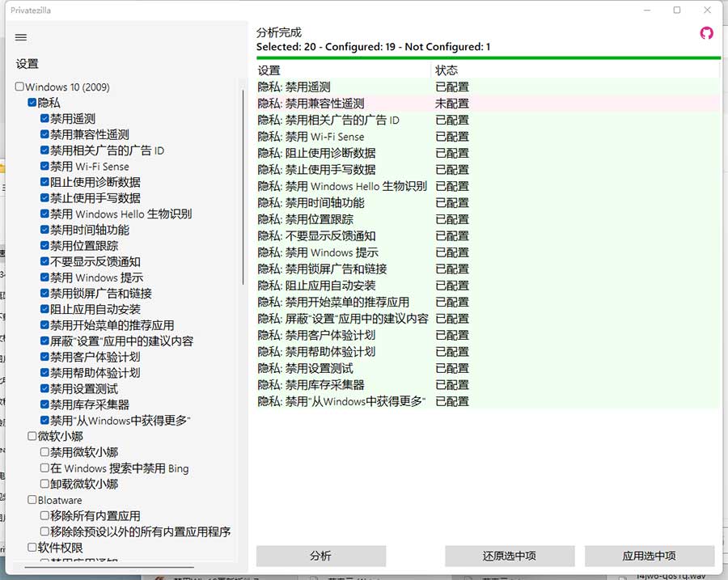The image size is (728, 580).
Task: Select result row 隐私: 禁用 Windows 提示
Action: pos(488,252)
